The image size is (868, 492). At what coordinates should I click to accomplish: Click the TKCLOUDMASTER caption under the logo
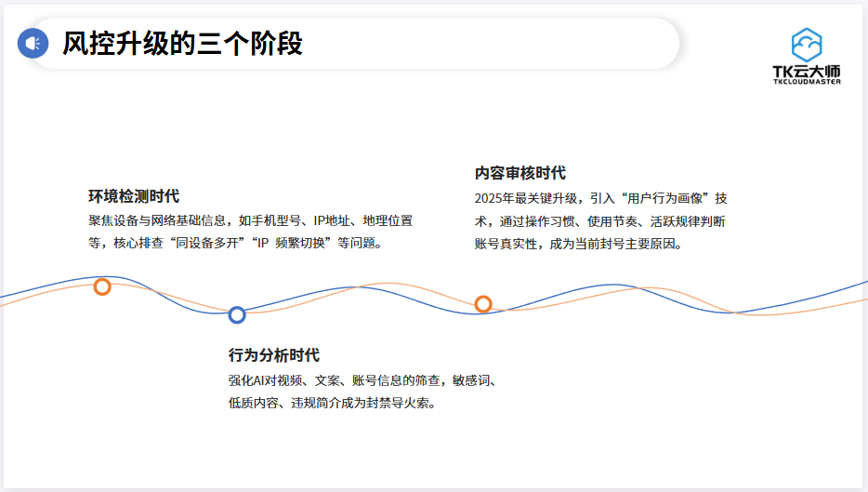click(806, 82)
